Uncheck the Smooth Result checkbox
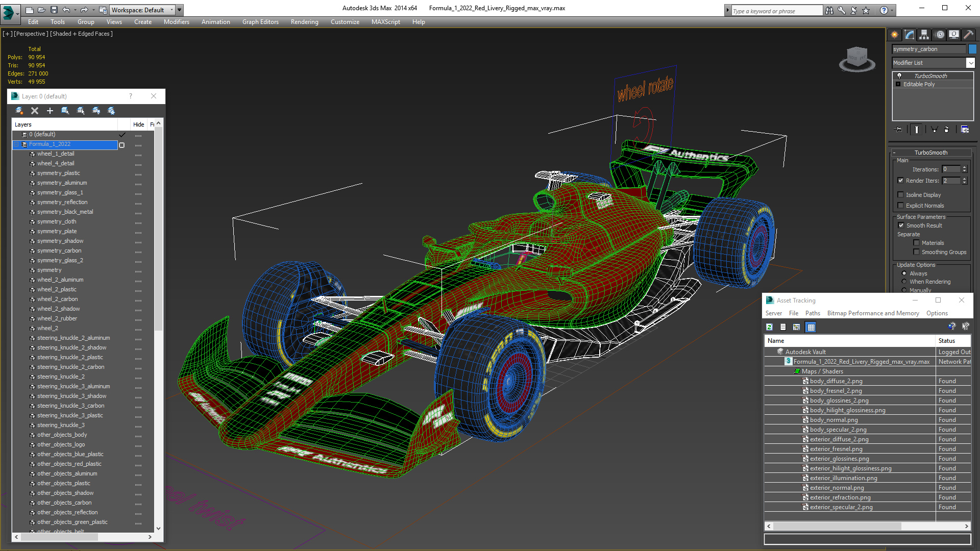This screenshot has width=980, height=551. pos(901,225)
